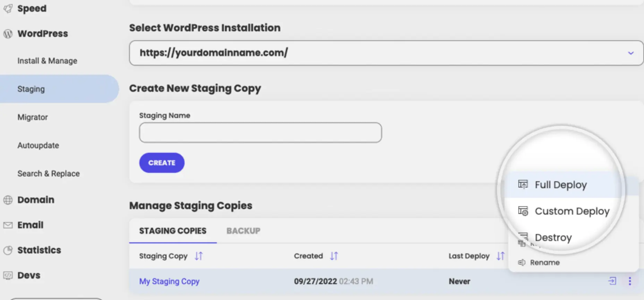Choose Custom Deploy from the context menu

[572, 211]
